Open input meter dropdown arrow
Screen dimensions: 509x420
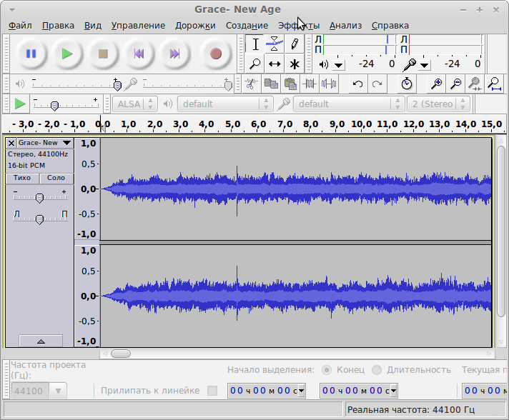coord(424,66)
